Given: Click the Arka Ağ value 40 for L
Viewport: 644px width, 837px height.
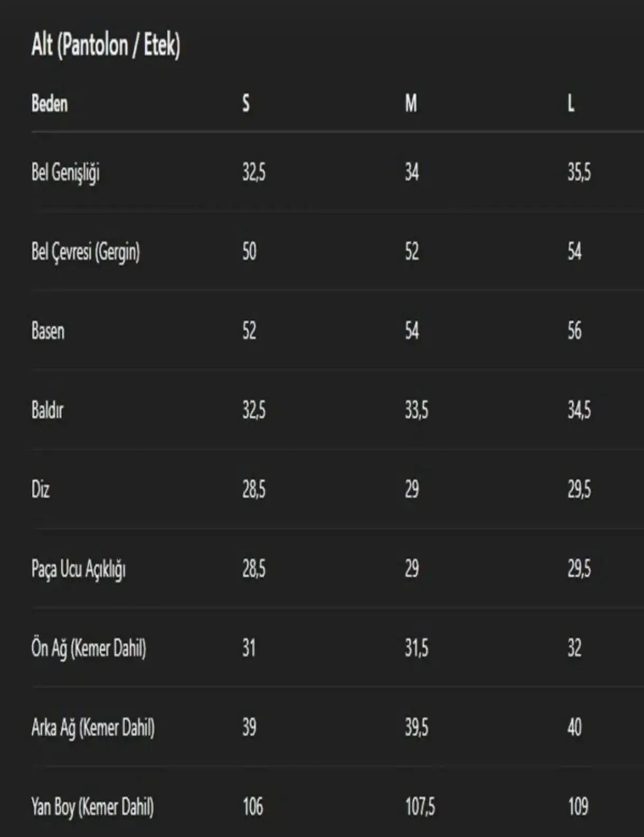Looking at the screenshot, I should coord(574,728).
